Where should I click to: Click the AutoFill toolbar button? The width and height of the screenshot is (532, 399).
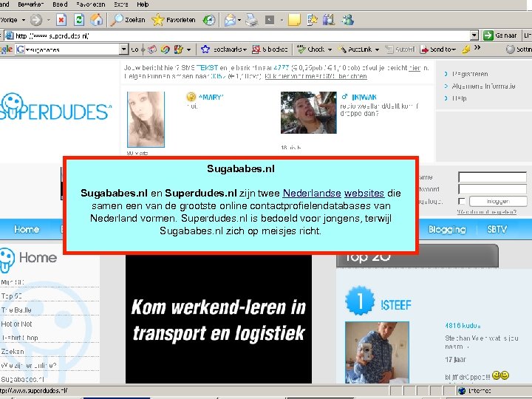[x=400, y=50]
